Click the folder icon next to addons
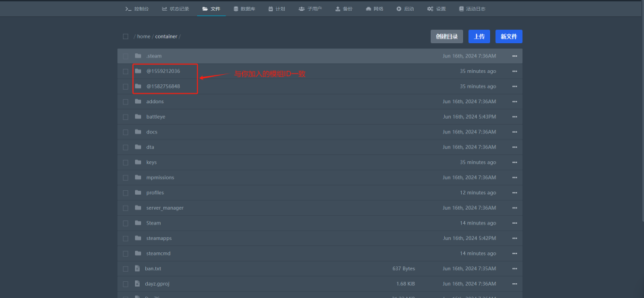 [138, 101]
